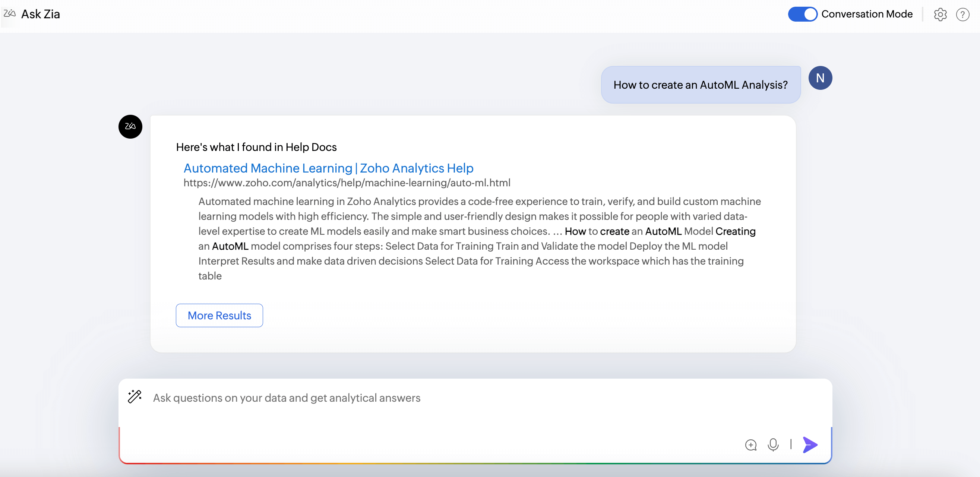Click the black Zia avatar beside response
The width and height of the screenshot is (980, 477).
click(130, 126)
